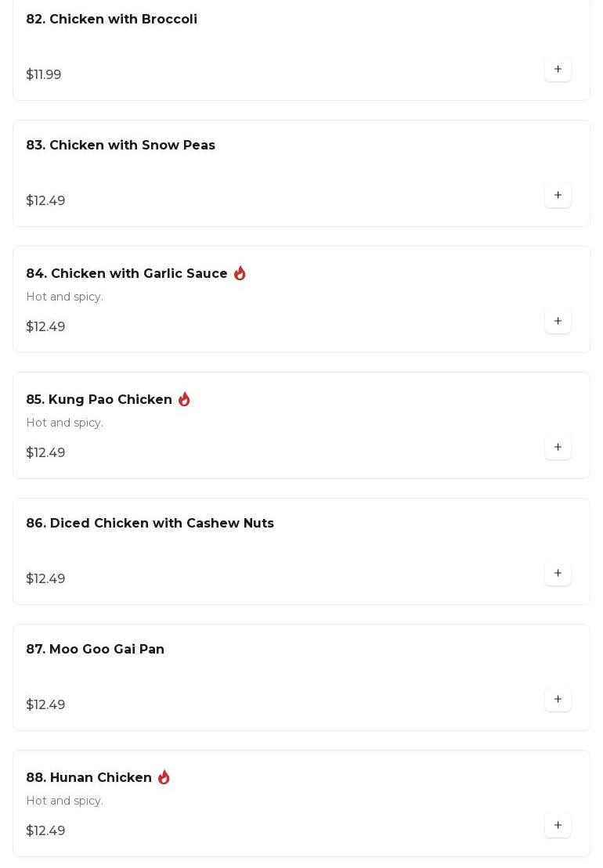Click $12.49 price of Moo Goo Gai Pan
603x868 pixels.
pyautogui.click(x=45, y=704)
